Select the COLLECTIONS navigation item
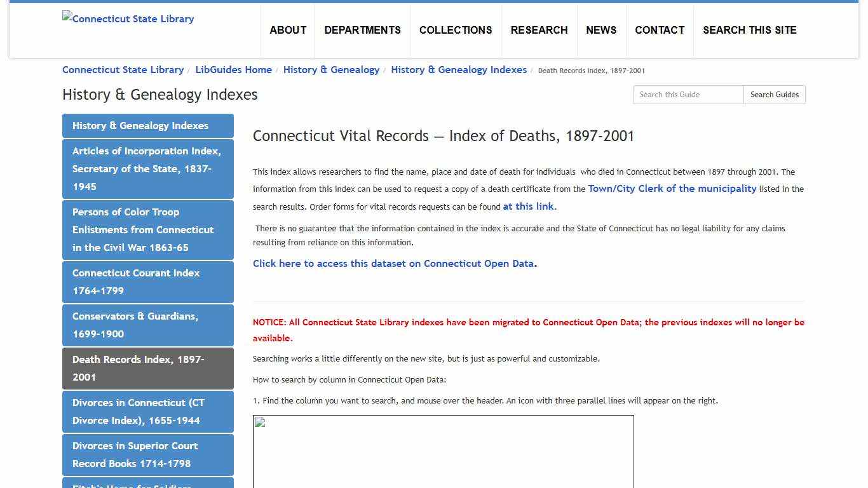 [x=455, y=30]
